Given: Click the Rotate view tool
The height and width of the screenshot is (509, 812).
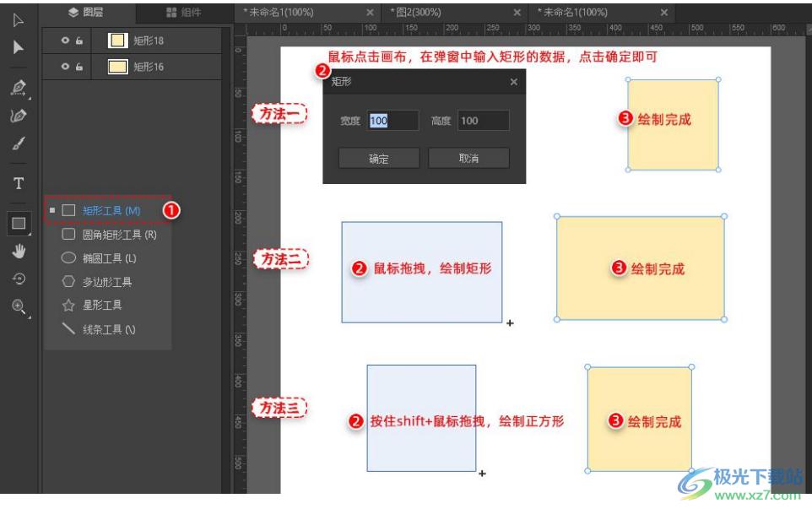Looking at the screenshot, I should pyautogui.click(x=19, y=279).
